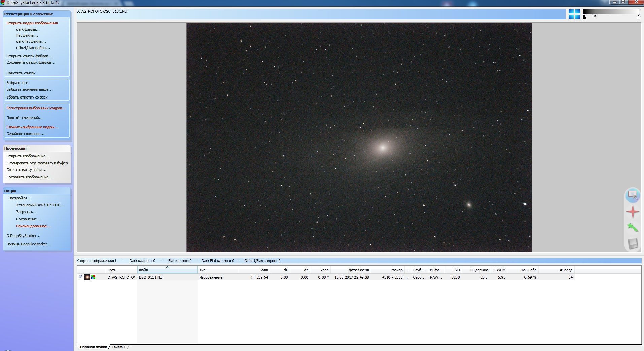
Task: Open Установки RAW/FITS DDP settings
Action: 40,205
